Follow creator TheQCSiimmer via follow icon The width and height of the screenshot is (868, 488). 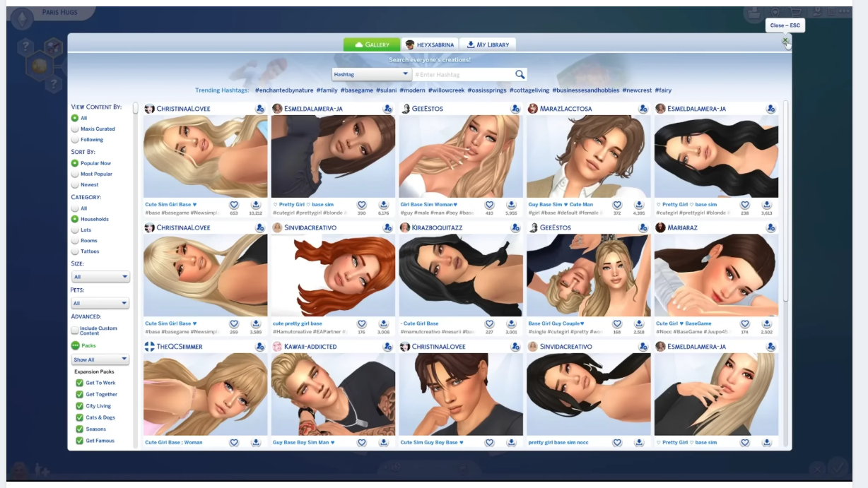coord(259,347)
